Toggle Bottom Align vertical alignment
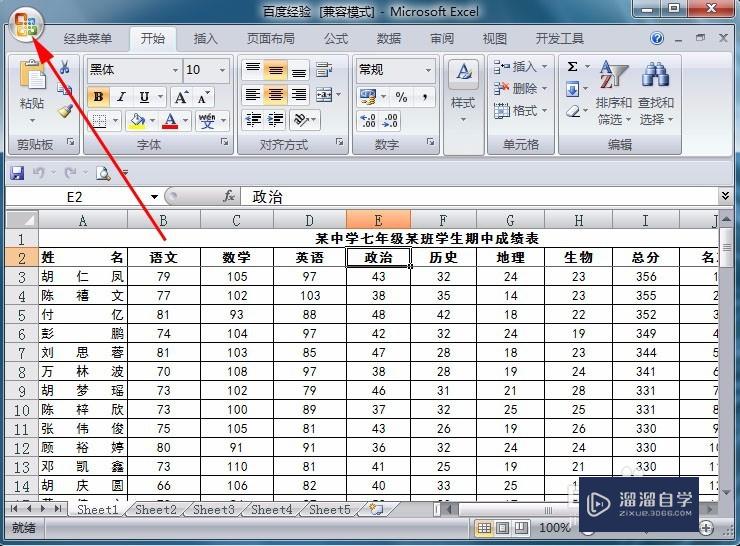The width and height of the screenshot is (740, 546). 298,70
